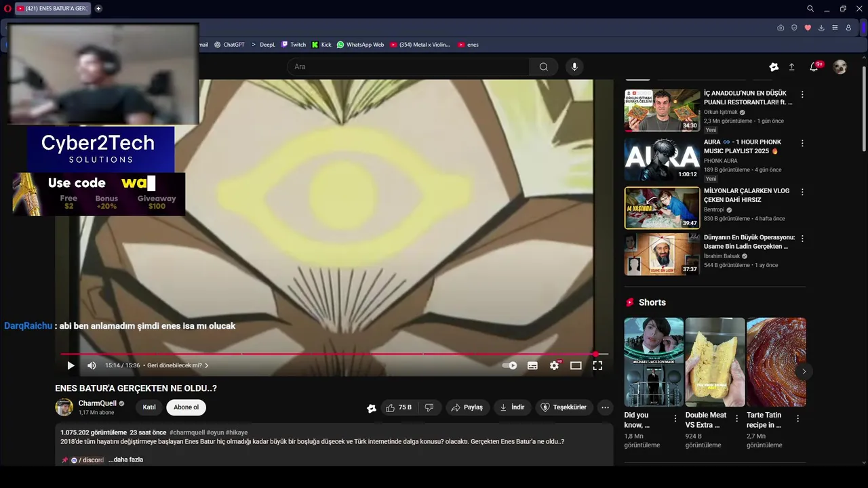Open Opera tab search magnifier
The height and width of the screenshot is (488, 868).
pos(810,9)
